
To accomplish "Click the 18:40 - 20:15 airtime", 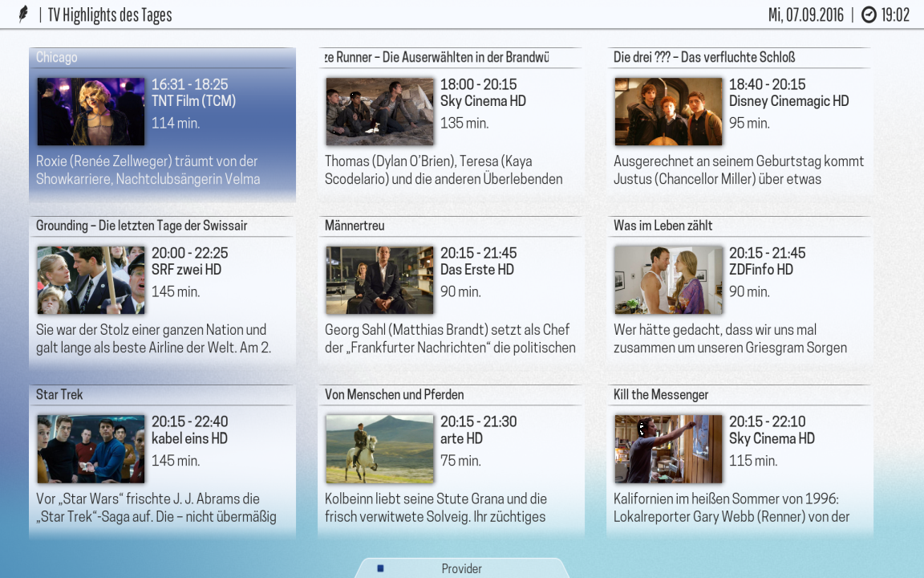I will [768, 84].
